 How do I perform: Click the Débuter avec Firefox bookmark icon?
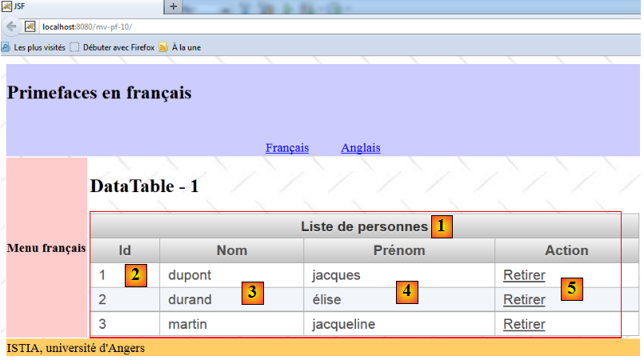point(74,47)
